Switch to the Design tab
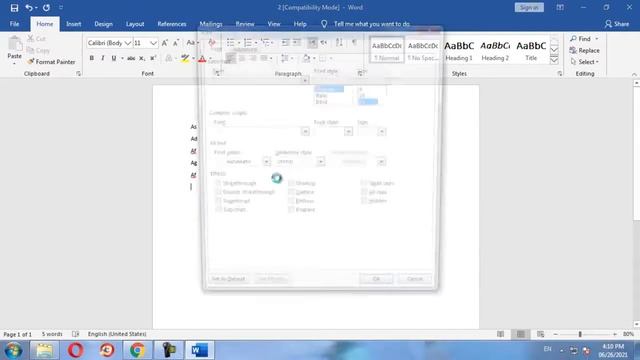The width and height of the screenshot is (640, 360). point(103,24)
